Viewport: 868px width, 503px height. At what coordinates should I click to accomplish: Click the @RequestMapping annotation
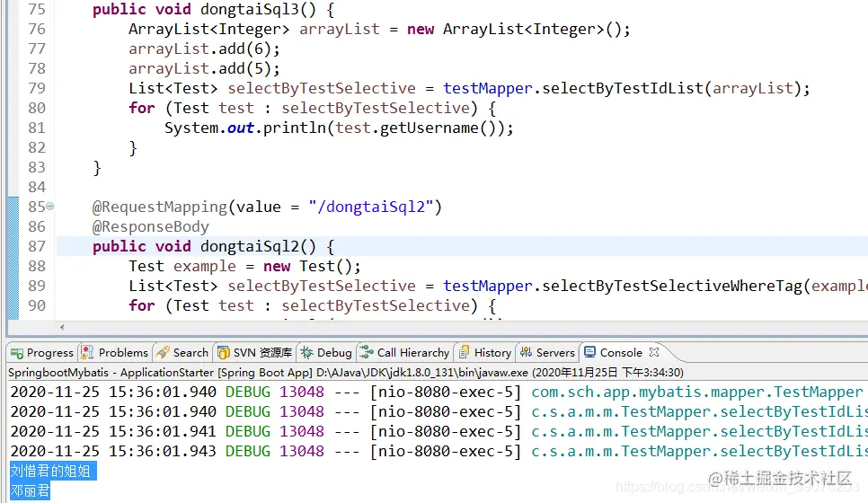[x=159, y=207]
